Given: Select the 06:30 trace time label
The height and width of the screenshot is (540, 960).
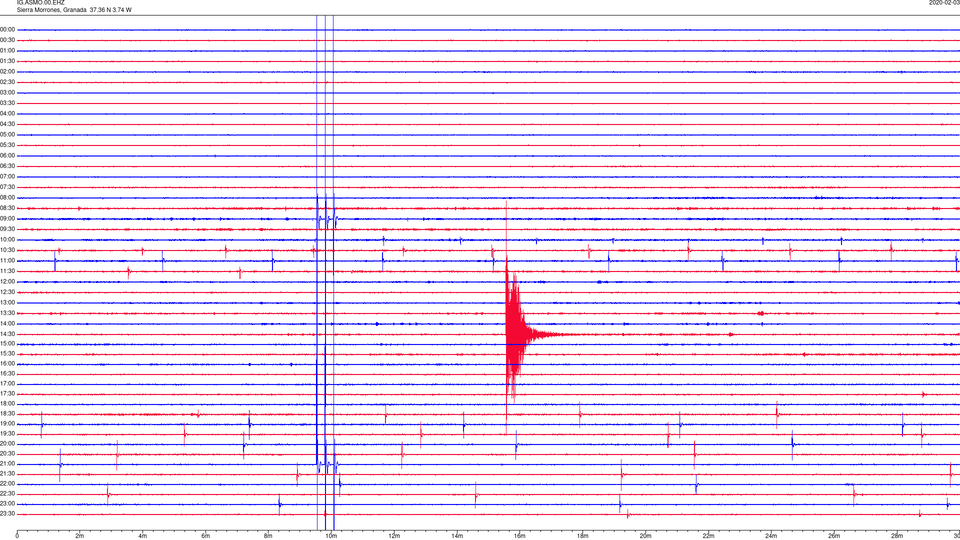Looking at the screenshot, I should pyautogui.click(x=7, y=166).
